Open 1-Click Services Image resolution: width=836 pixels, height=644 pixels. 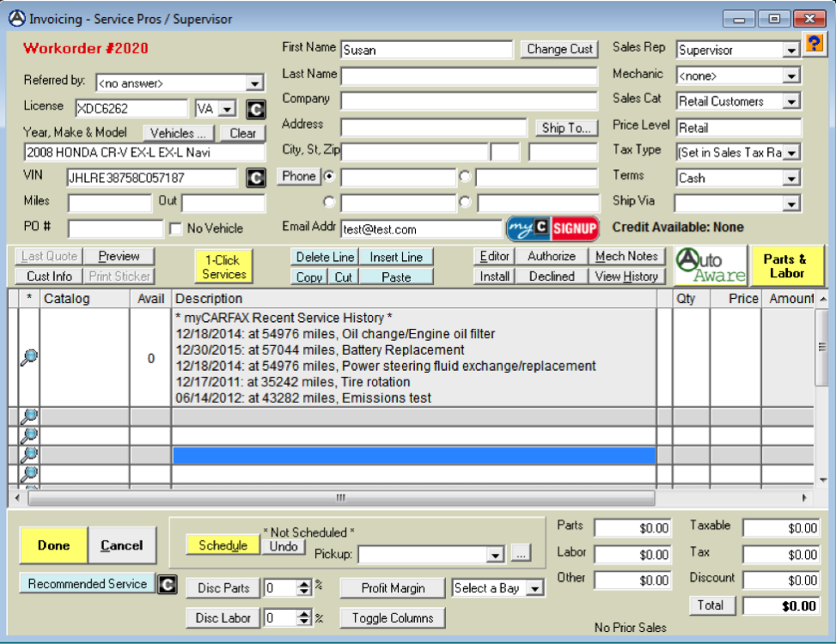(224, 266)
